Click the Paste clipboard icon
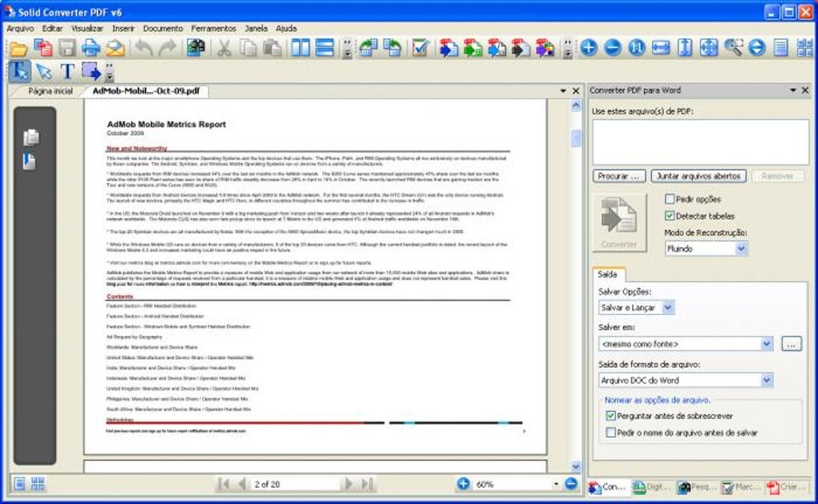This screenshot has height=504, width=818. pyautogui.click(x=272, y=48)
